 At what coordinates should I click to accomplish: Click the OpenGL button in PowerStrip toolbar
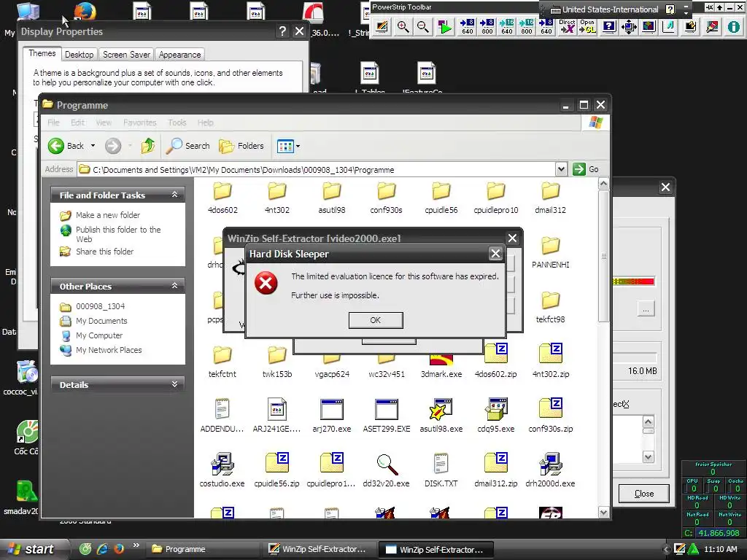click(587, 27)
